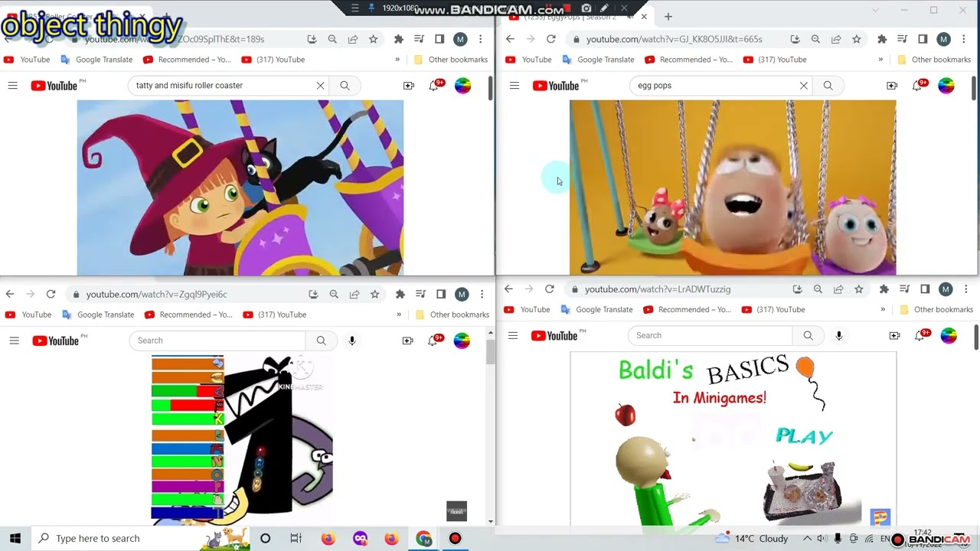The height and width of the screenshot is (551, 980).
Task: Open Google Translate bookmark in Baldi's Basics window
Action: tap(596, 310)
